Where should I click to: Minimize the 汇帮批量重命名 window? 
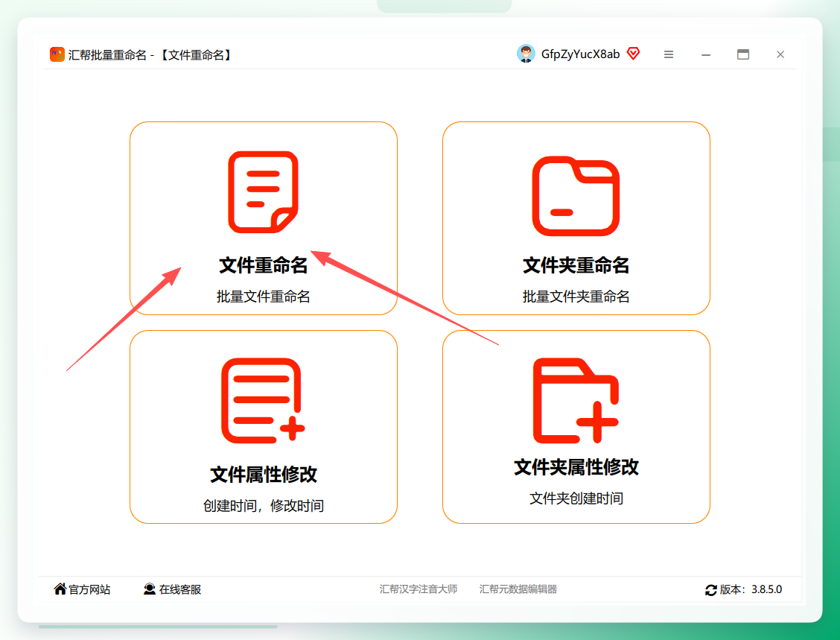click(x=706, y=54)
